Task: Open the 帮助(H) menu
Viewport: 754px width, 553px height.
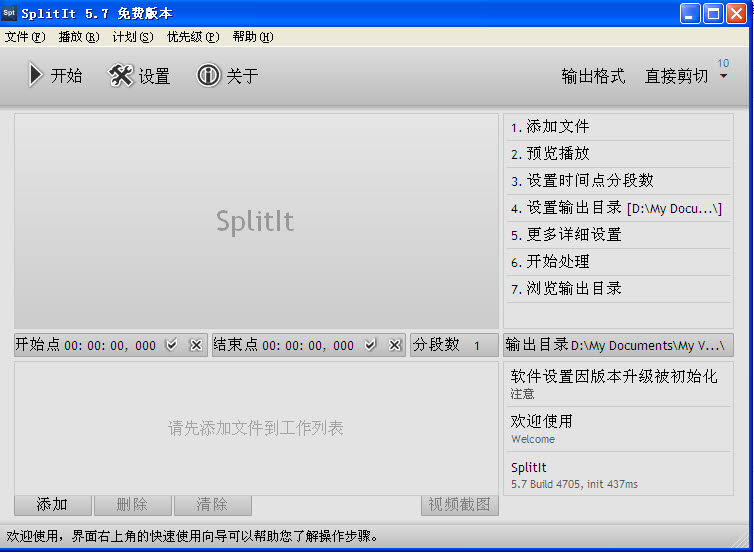Action: click(253, 37)
